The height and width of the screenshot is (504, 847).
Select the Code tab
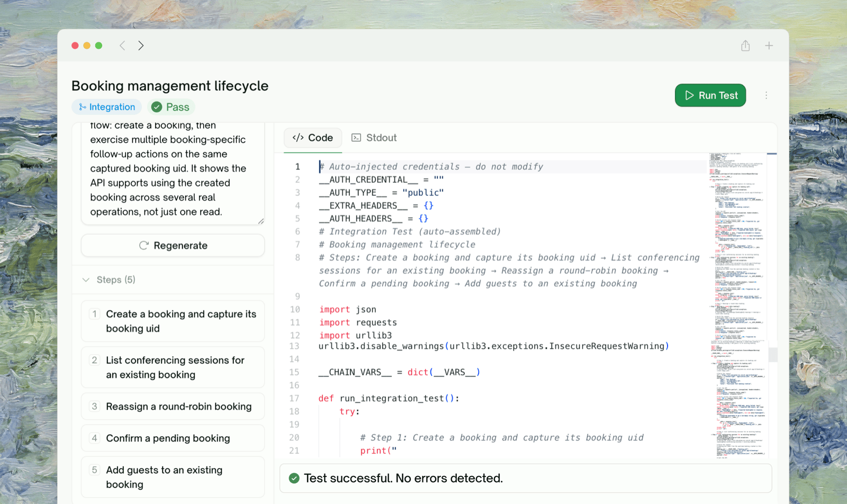[313, 138]
